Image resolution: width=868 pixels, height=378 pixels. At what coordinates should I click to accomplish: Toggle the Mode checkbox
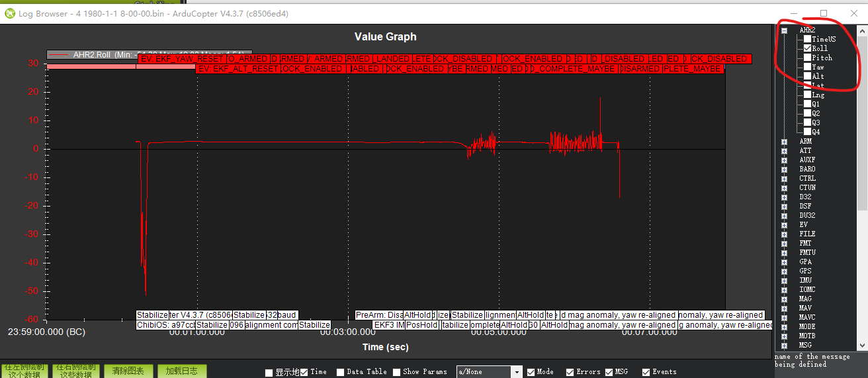click(531, 373)
